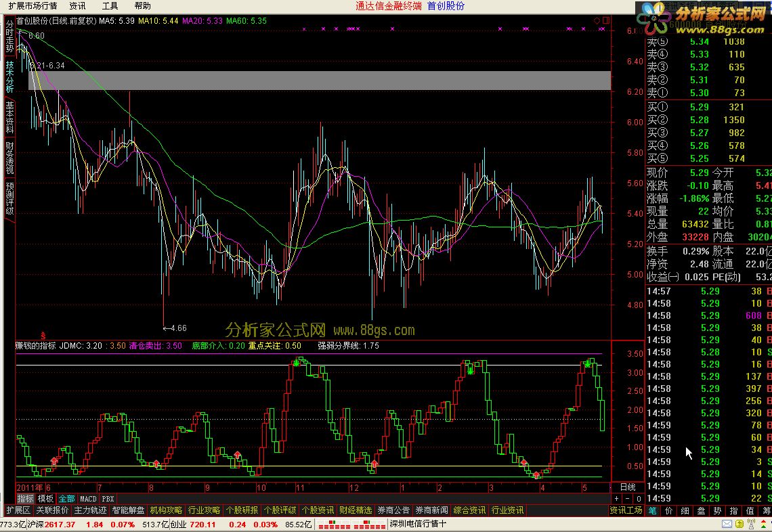
Task: Click the diamond icon atop the chart
Action: point(597,21)
